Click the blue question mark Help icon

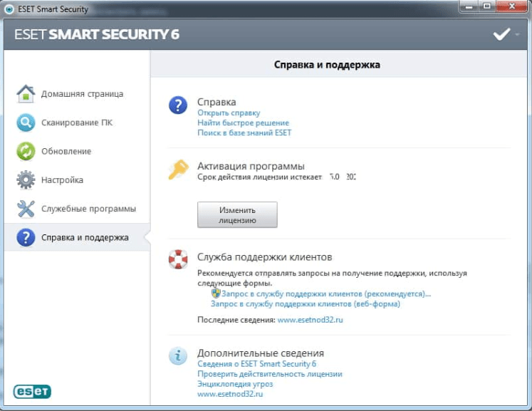click(177, 105)
